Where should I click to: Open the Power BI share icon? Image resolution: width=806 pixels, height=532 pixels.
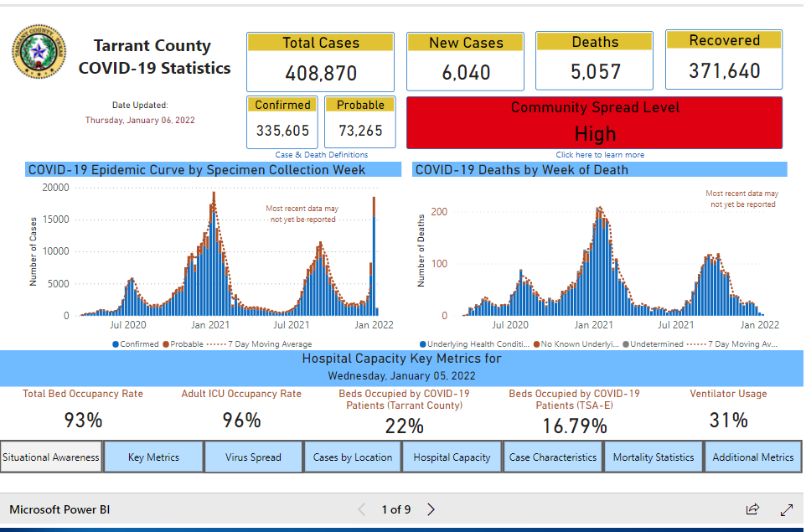pyautogui.click(x=752, y=509)
